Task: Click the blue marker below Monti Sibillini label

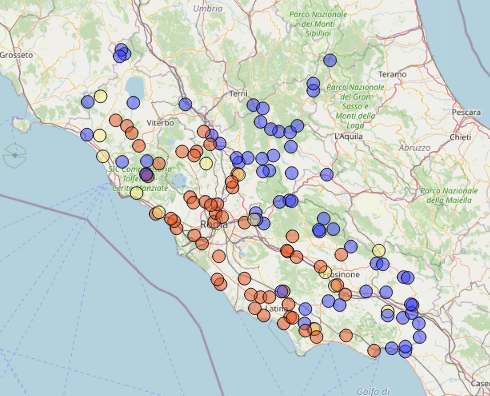Action: (x=330, y=60)
